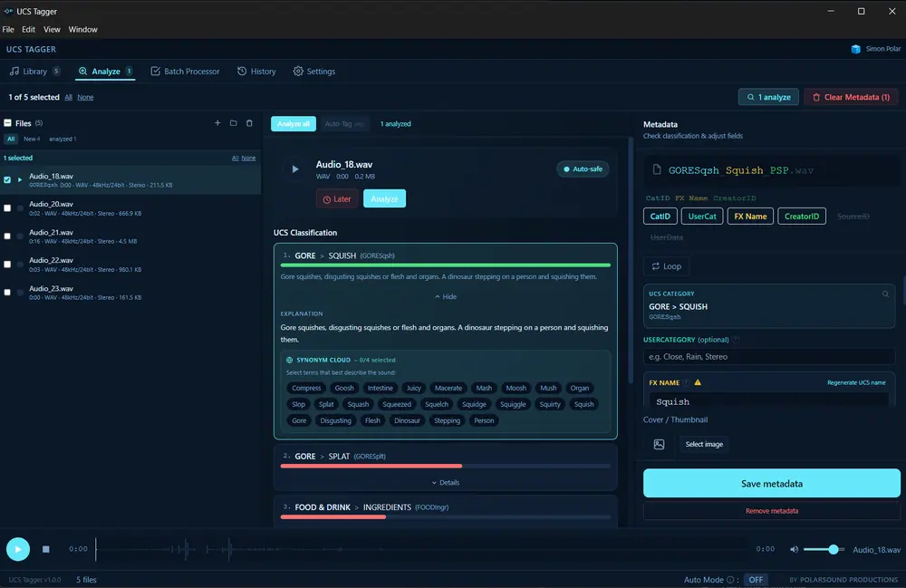Switch to the Batch Processor tab
This screenshot has width=906, height=588.
click(x=186, y=71)
